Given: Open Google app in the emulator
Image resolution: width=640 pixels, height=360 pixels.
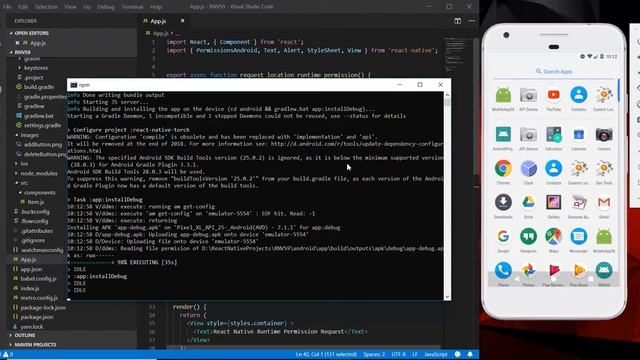Looking at the screenshot, I should (x=503, y=236).
